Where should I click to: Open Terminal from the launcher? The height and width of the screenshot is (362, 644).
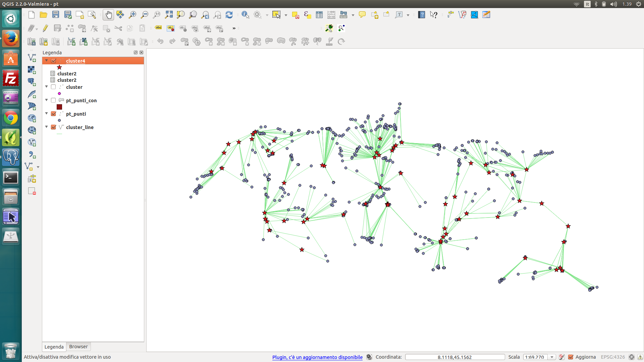11,177
